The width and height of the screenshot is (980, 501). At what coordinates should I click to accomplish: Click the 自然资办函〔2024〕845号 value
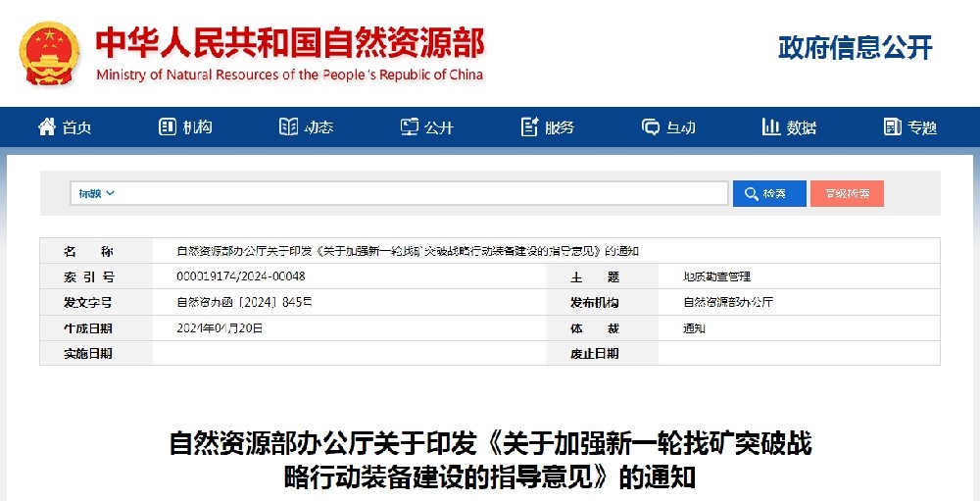pyautogui.click(x=244, y=302)
